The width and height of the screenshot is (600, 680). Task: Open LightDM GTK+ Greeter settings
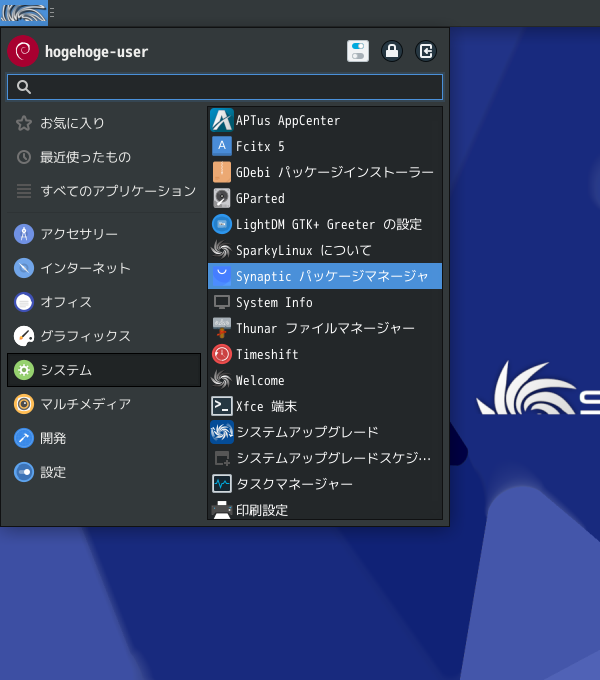pos(325,224)
